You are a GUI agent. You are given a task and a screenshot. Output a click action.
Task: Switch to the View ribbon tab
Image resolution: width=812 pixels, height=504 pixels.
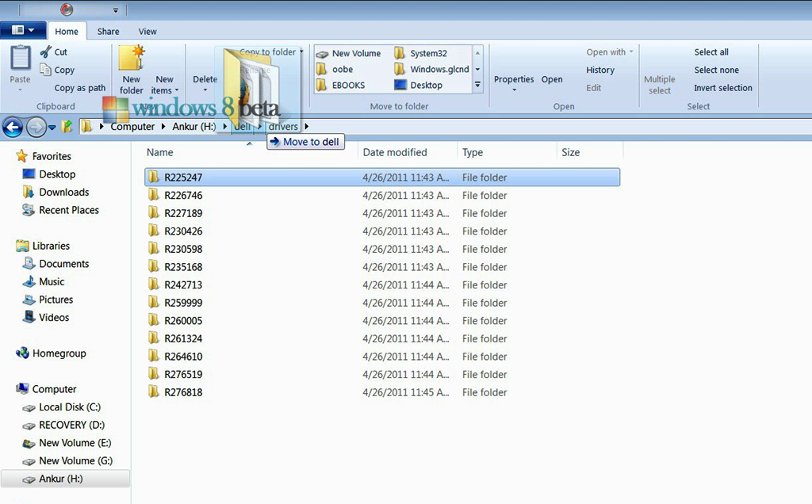pos(147,32)
